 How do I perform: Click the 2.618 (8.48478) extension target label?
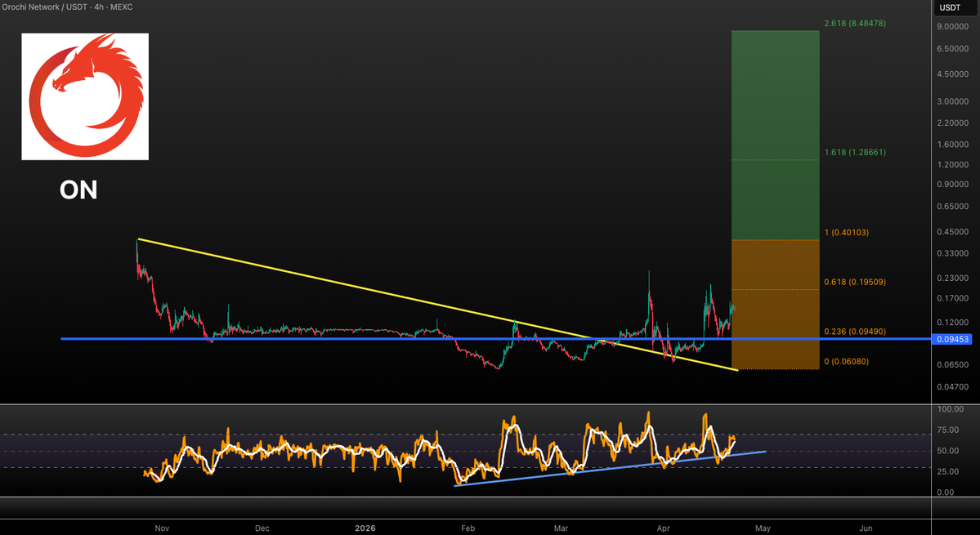coord(854,23)
